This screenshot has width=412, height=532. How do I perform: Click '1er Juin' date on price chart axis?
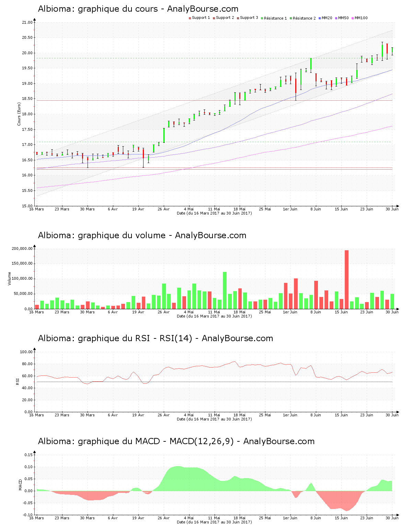point(290,209)
